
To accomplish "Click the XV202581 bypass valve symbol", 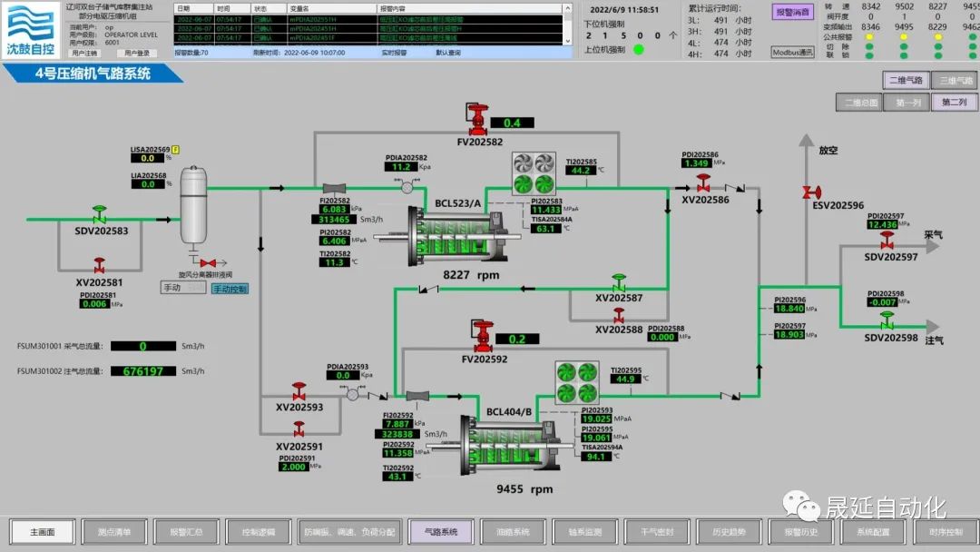I will [x=100, y=266].
